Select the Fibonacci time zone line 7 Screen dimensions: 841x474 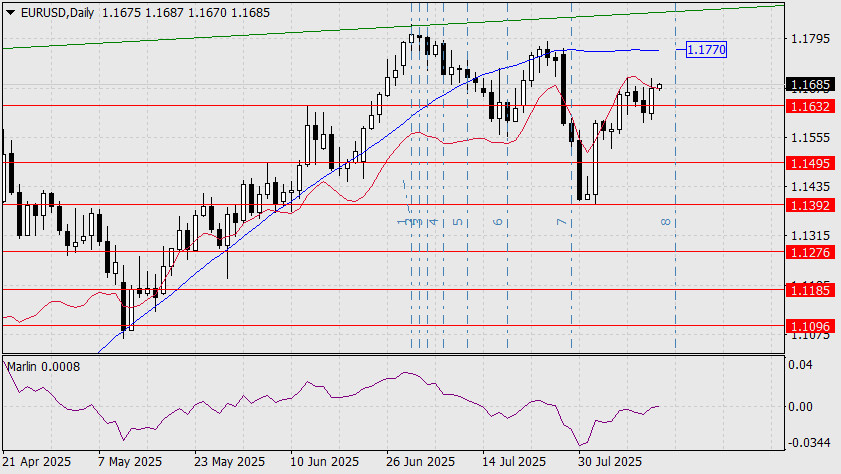[571, 177]
